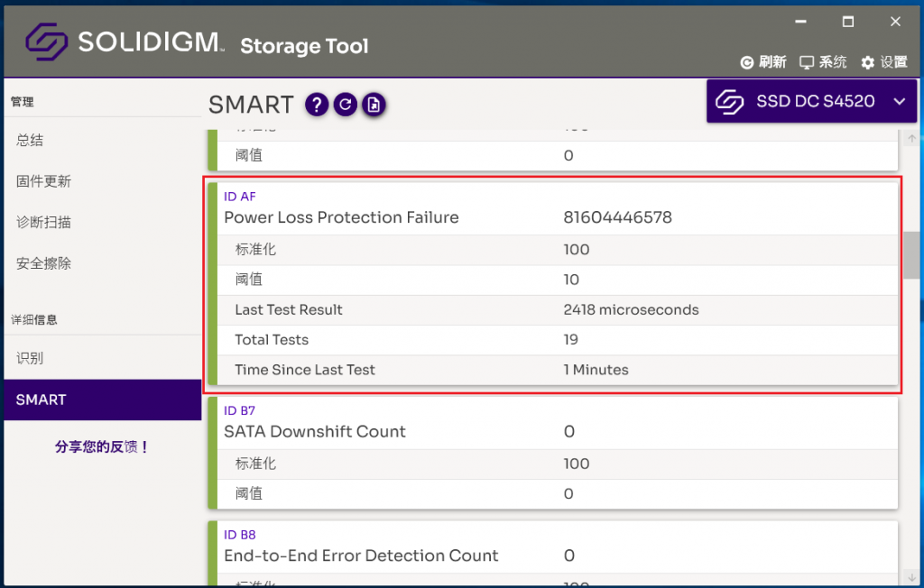The image size is (924, 588).
Task: Click the 管理 section header
Action: [23, 101]
